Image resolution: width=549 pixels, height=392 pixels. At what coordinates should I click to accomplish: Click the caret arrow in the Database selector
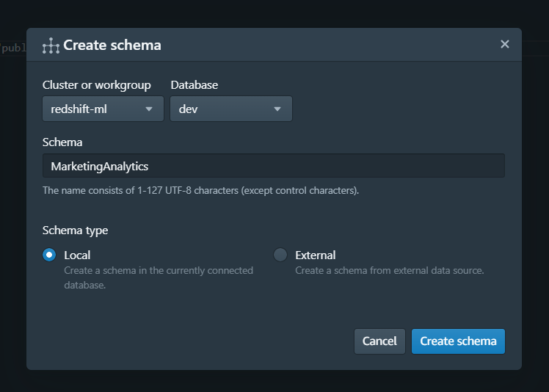[x=277, y=109]
